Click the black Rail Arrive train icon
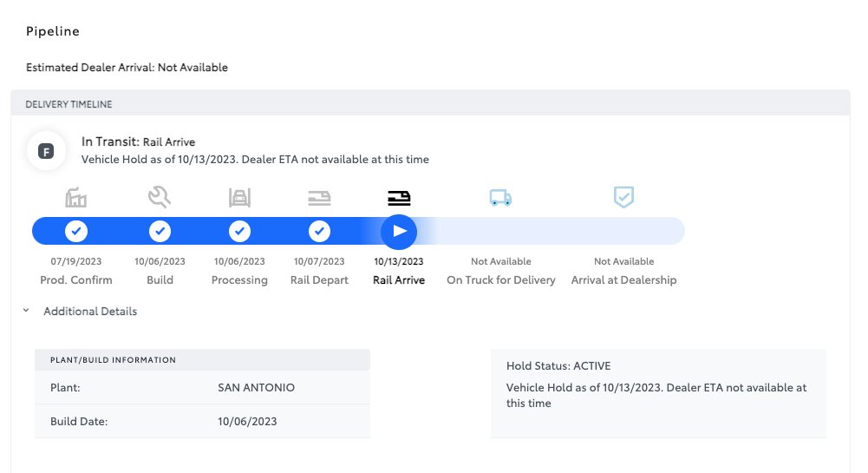The height and width of the screenshot is (473, 868). coord(399,198)
